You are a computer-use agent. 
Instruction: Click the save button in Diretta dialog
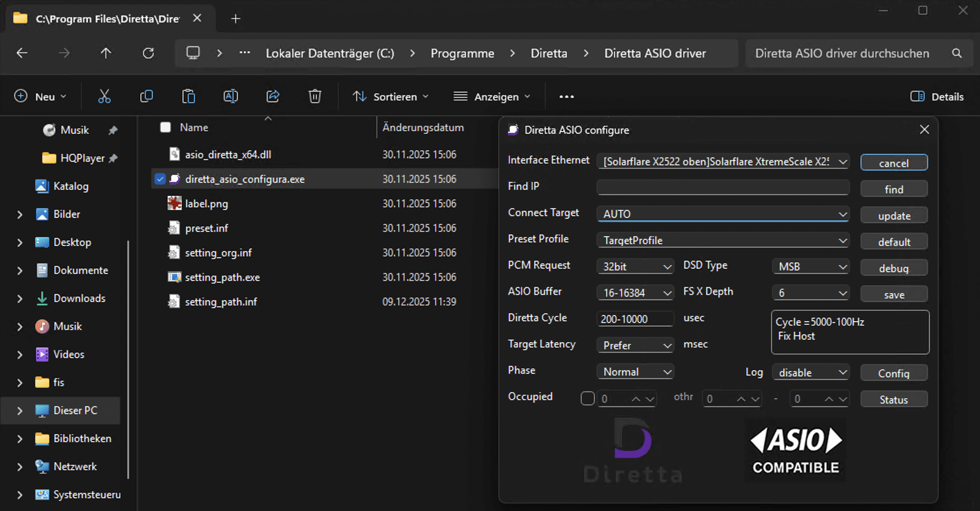(x=894, y=295)
